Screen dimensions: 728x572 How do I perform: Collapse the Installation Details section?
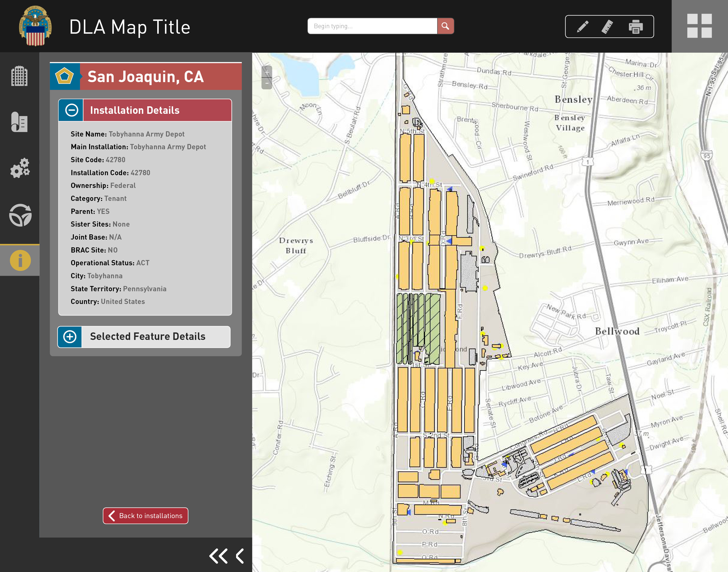click(71, 110)
